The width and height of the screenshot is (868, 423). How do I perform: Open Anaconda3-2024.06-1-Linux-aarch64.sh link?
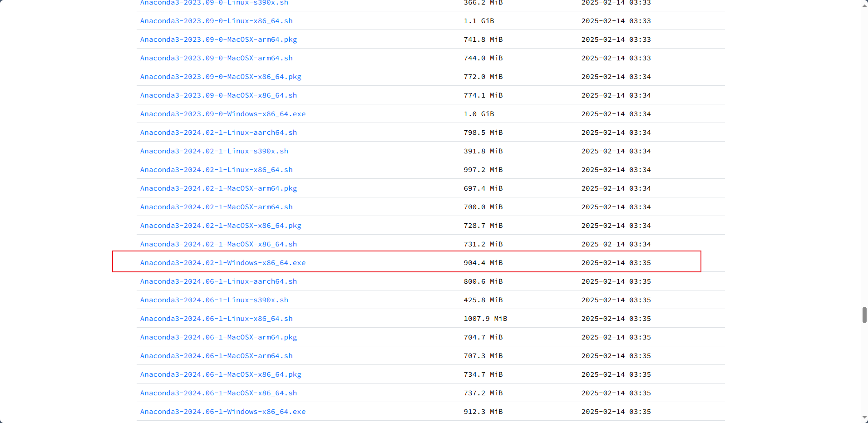point(218,281)
